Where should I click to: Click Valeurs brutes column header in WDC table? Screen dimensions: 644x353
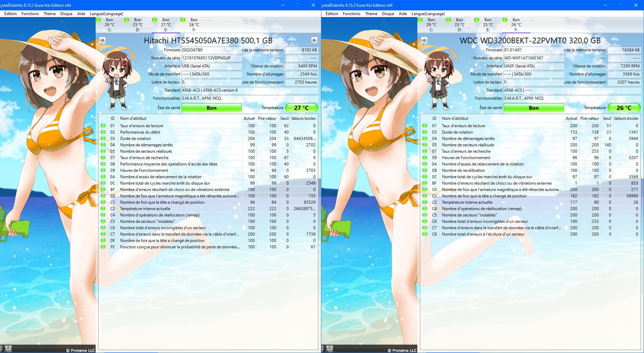626,118
